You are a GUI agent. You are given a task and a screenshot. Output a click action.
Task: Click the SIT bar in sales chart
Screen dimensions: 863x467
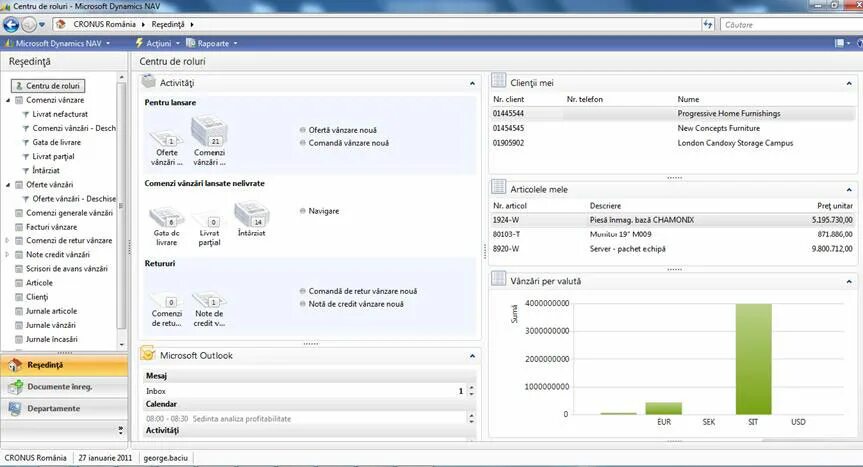(753, 359)
